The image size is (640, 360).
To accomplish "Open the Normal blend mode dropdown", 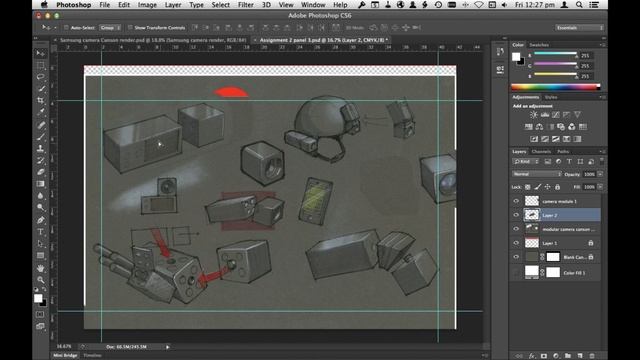I will coord(536,174).
